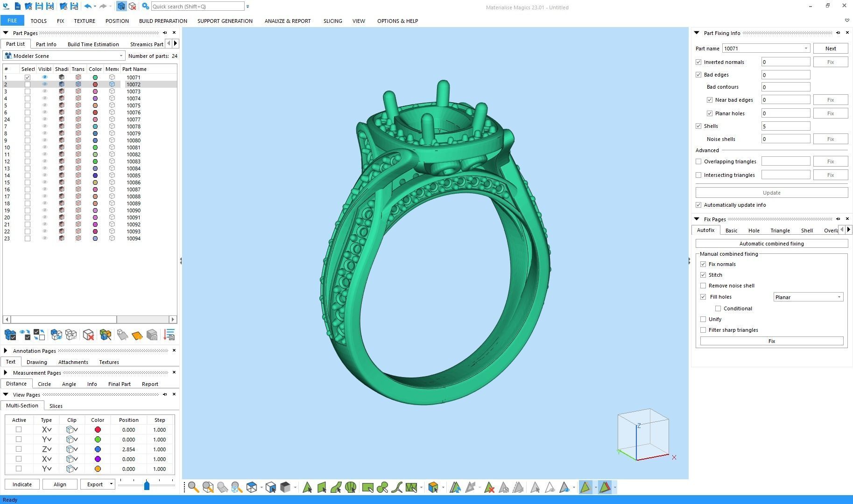Viewport: 853px width, 504px height.
Task: Expand the Measurement Pages panel
Action: coord(6,373)
